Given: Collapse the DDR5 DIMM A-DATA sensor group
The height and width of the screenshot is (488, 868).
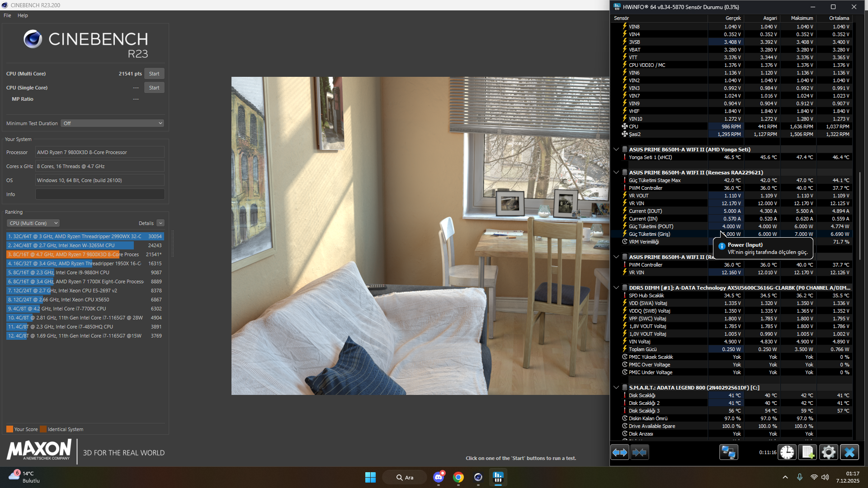Looking at the screenshot, I should tap(616, 287).
